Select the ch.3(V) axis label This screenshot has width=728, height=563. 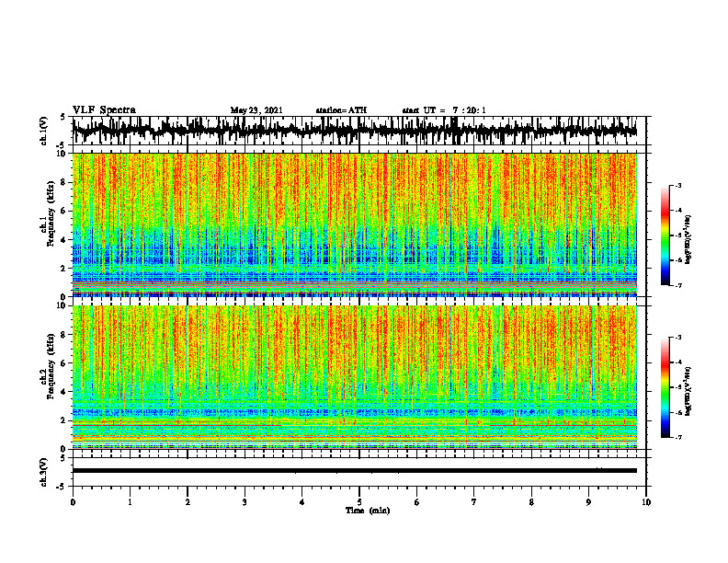point(44,472)
